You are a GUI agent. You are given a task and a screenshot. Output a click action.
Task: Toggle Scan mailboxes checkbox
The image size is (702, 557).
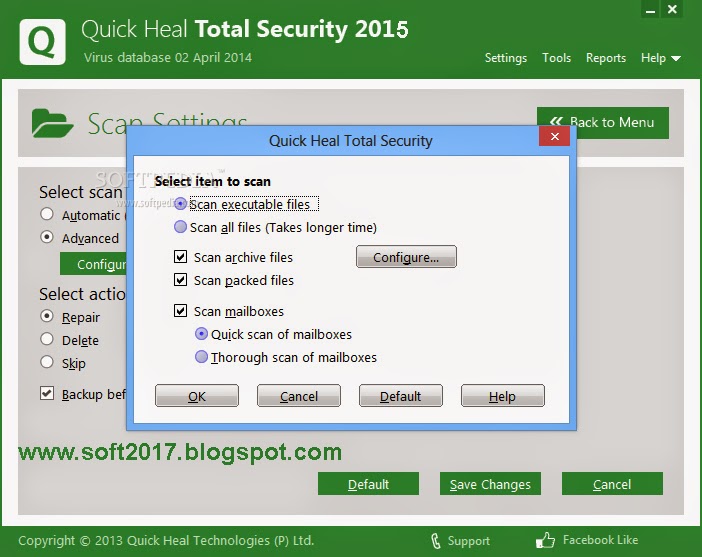click(180, 311)
